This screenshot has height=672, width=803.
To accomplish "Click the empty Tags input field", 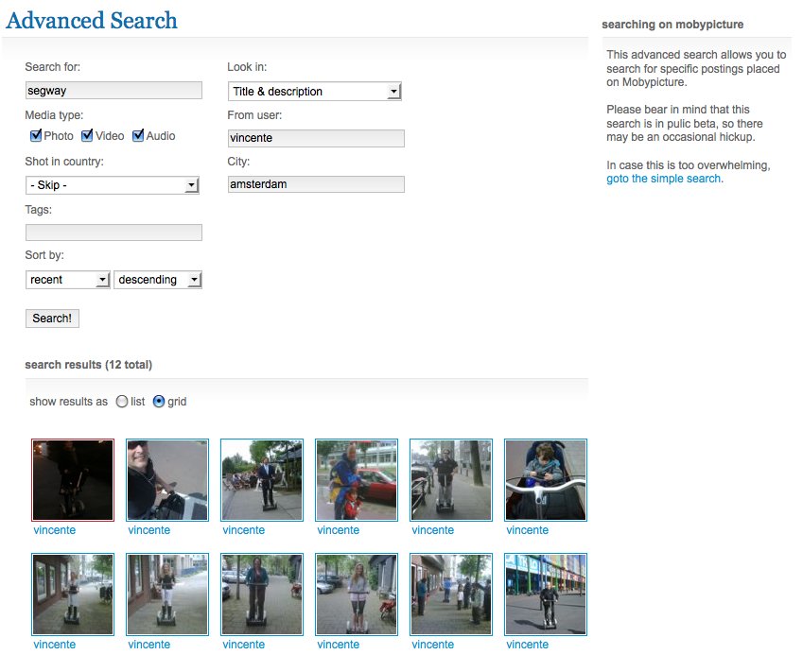I will tap(113, 233).
